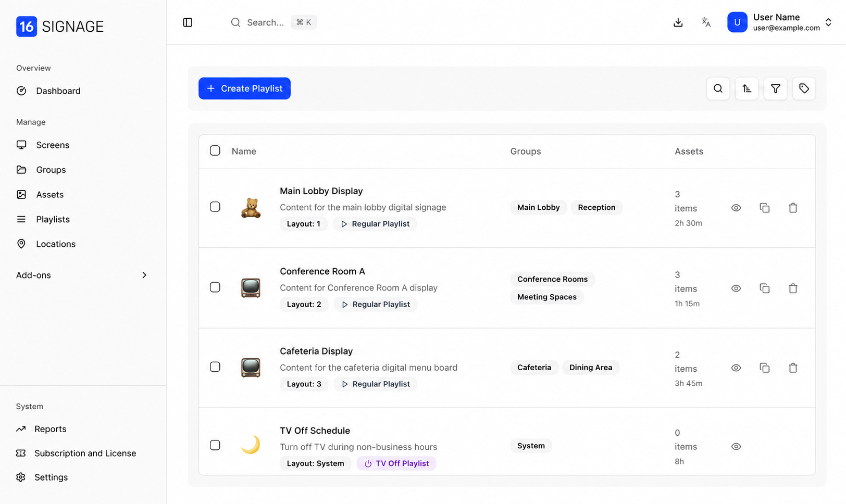Image resolution: width=846 pixels, height=504 pixels.
Task: Expand the Add-ons section
Action: coord(82,275)
